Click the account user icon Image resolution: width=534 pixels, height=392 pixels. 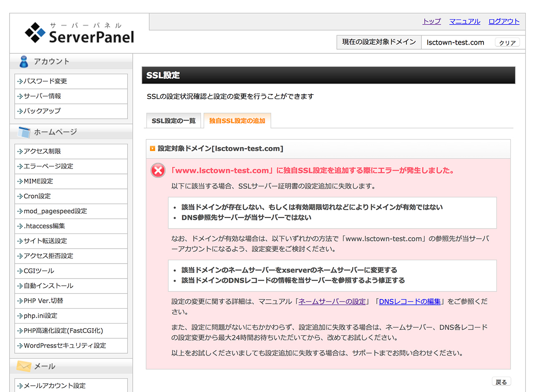23,62
